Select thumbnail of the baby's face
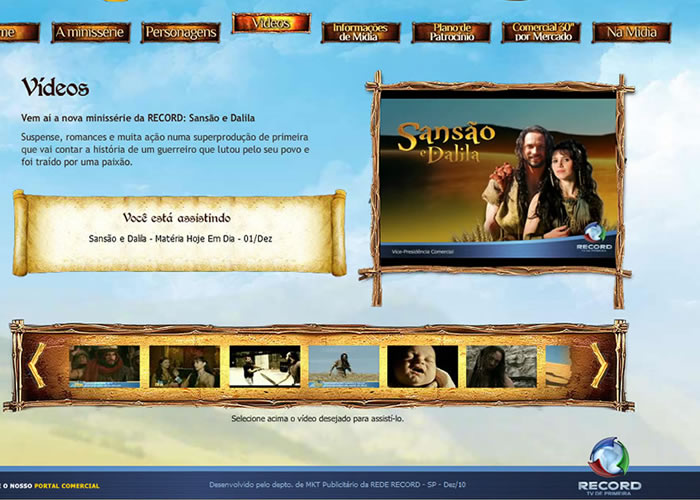The image size is (700, 500). [x=423, y=367]
